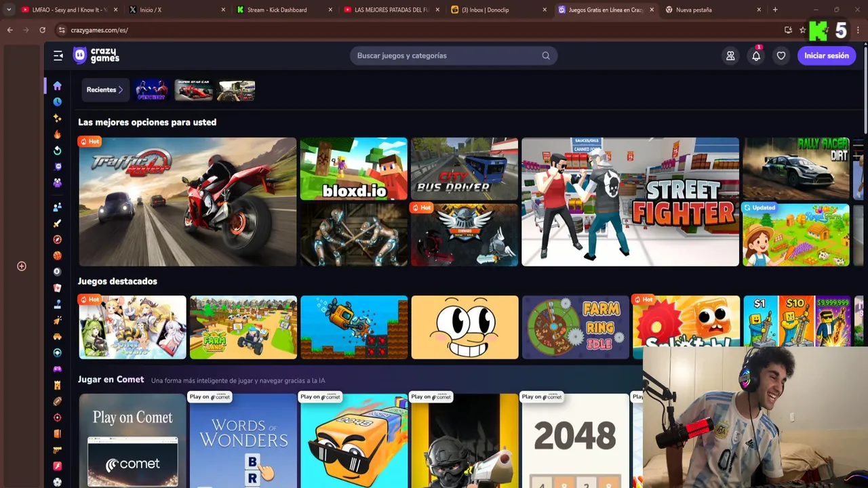Open the Words of Wonders card
The width and height of the screenshot is (868, 488).
pyautogui.click(x=243, y=441)
